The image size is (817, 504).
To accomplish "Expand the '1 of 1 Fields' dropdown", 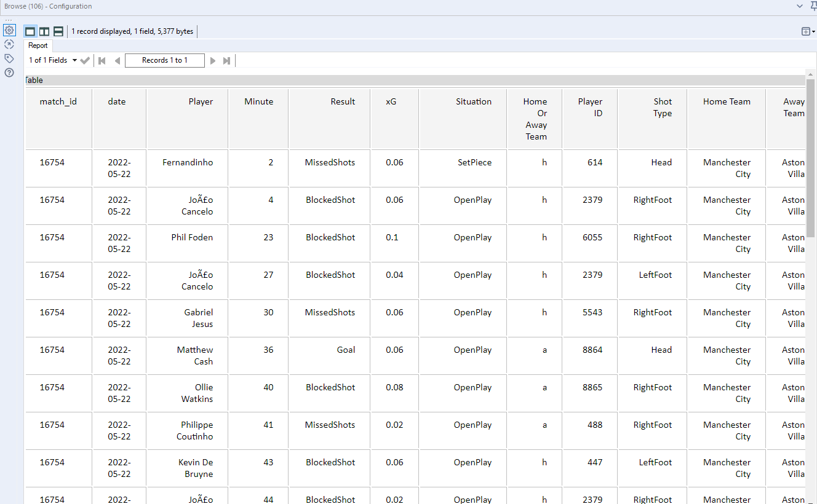I will click(74, 60).
